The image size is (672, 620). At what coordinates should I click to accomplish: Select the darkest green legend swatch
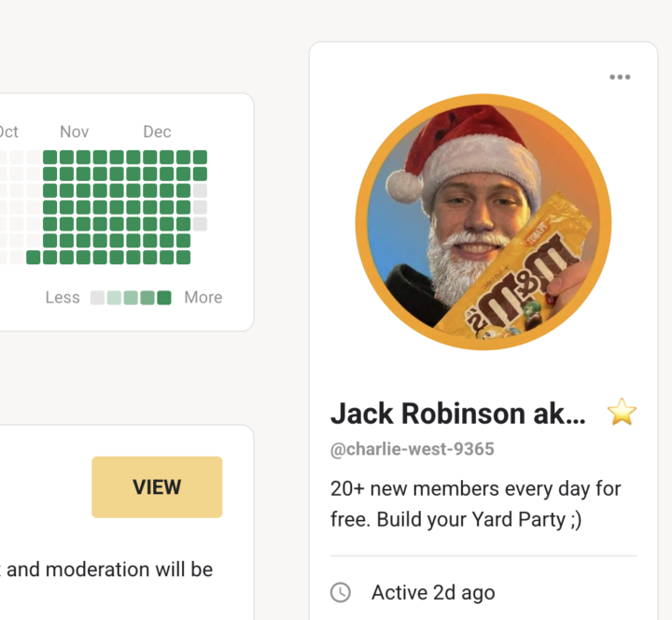[164, 298]
